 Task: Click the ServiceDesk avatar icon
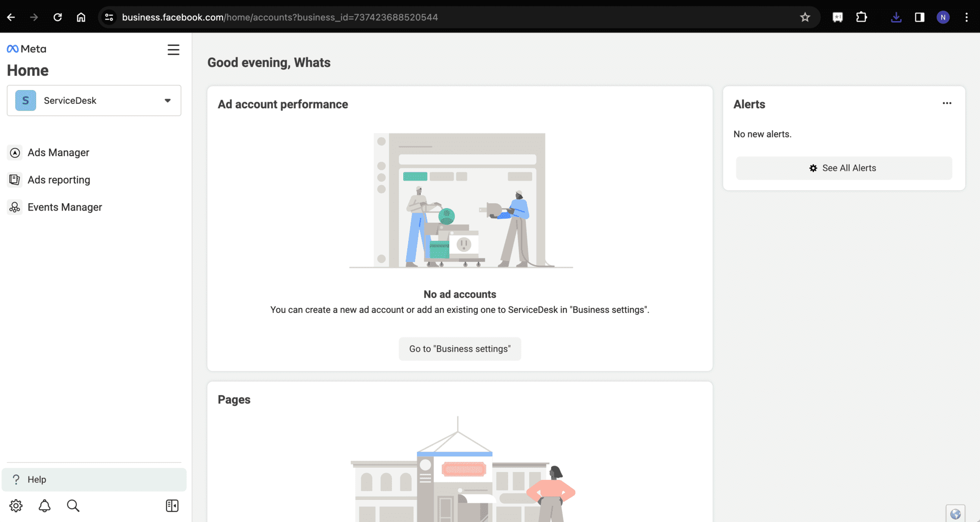click(25, 100)
